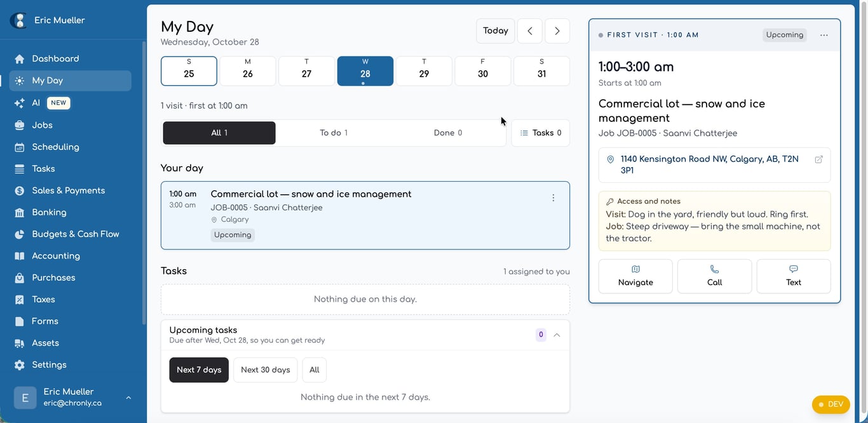Select Next 30 days range
The image size is (868, 423).
(266, 370)
